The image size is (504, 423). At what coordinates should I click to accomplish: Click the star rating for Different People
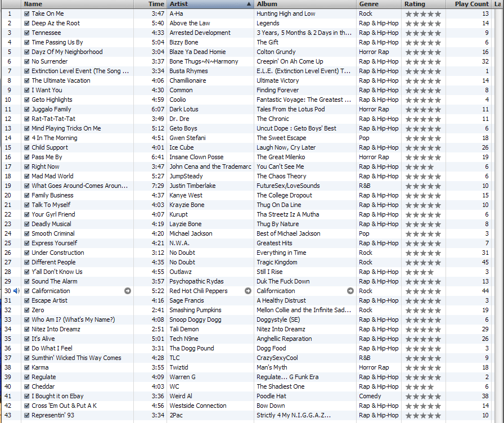coord(423,262)
